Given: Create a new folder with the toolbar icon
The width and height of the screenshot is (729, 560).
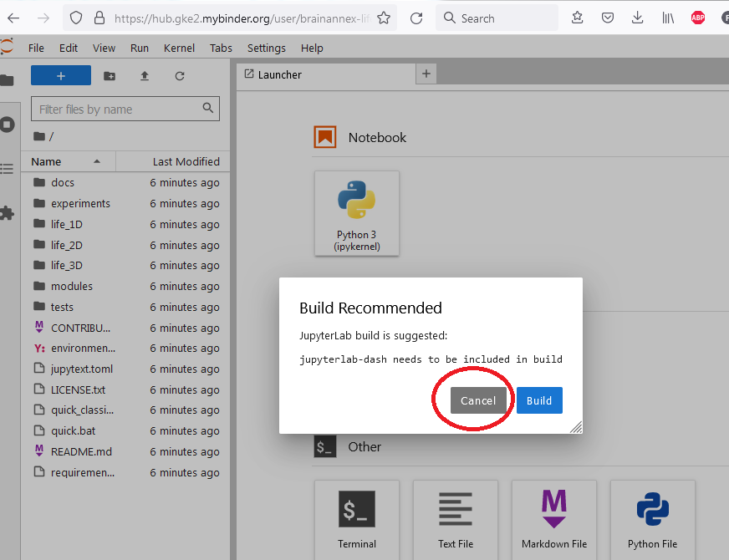Looking at the screenshot, I should pyautogui.click(x=110, y=76).
